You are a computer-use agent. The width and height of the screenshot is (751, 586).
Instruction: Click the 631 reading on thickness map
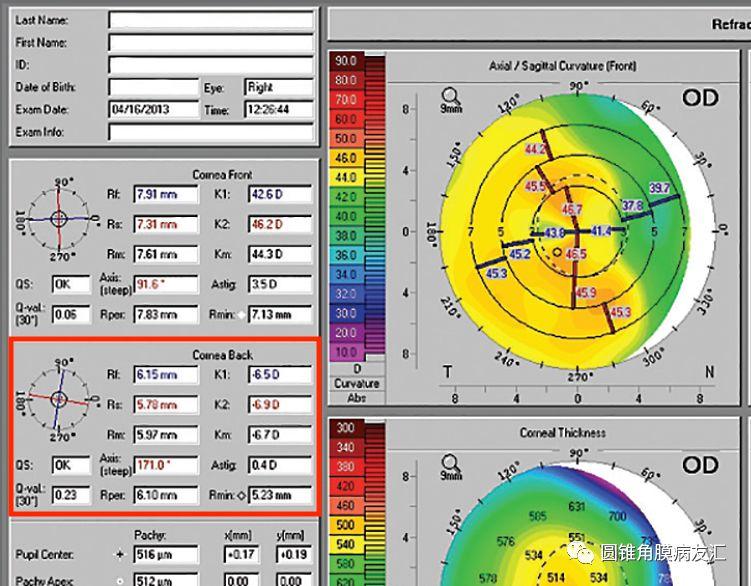[x=577, y=506]
